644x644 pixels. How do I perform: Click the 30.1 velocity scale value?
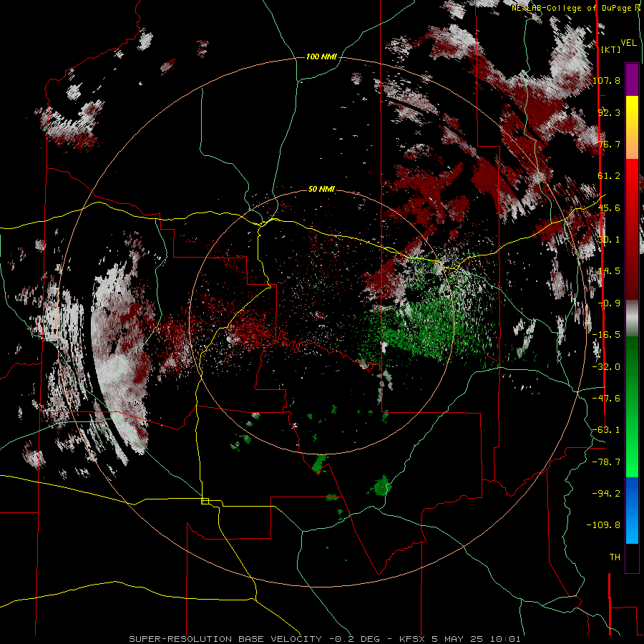pyautogui.click(x=609, y=240)
